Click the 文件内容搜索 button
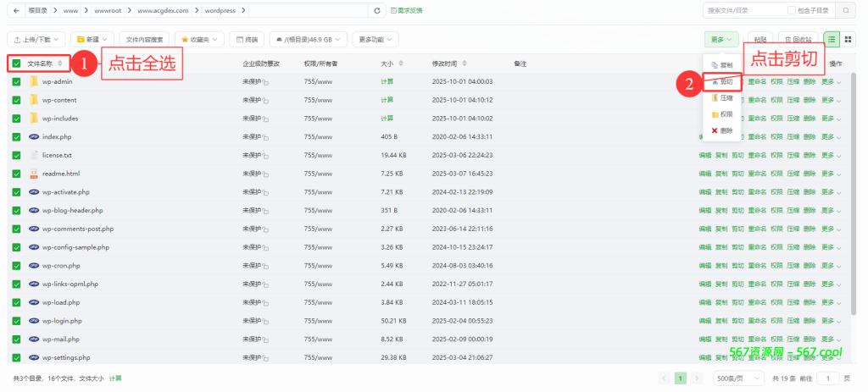The width and height of the screenshot is (868, 392). (147, 39)
